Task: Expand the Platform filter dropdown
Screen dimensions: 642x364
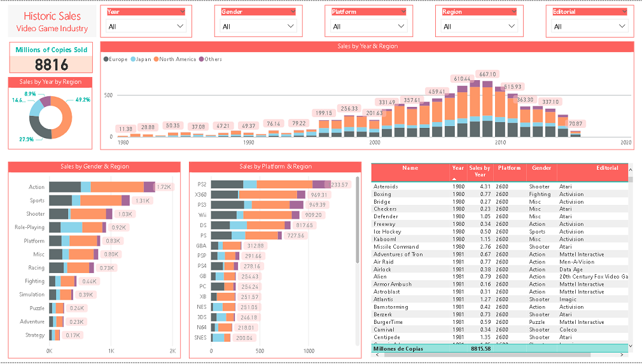Action: coord(369,26)
